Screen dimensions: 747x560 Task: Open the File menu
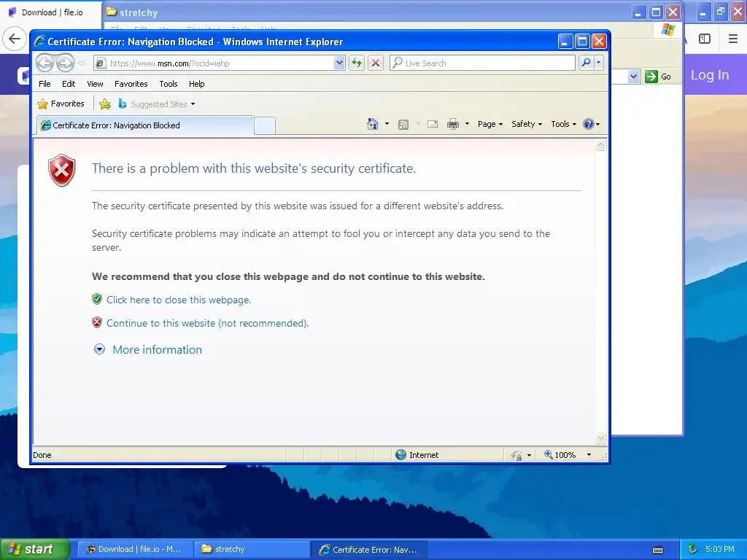click(x=44, y=84)
